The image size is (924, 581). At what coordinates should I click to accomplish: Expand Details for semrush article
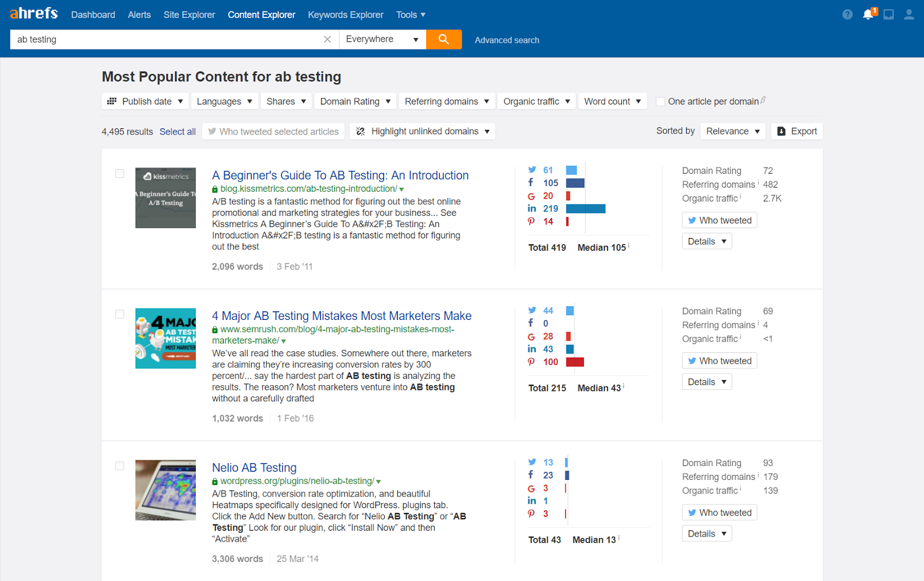707,382
